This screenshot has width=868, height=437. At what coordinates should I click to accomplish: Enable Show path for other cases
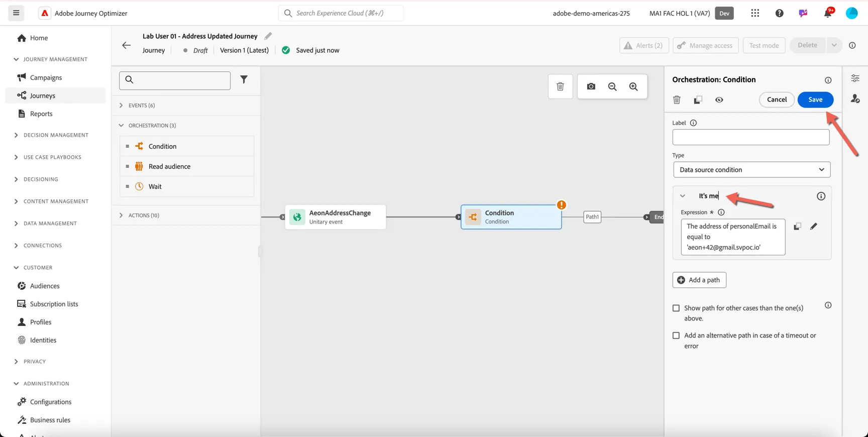point(676,308)
